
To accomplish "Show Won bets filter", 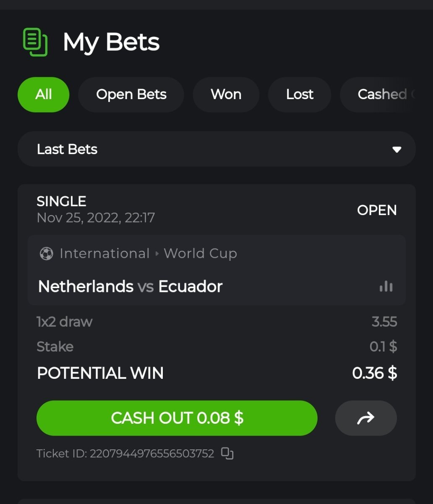I will 226,94.
